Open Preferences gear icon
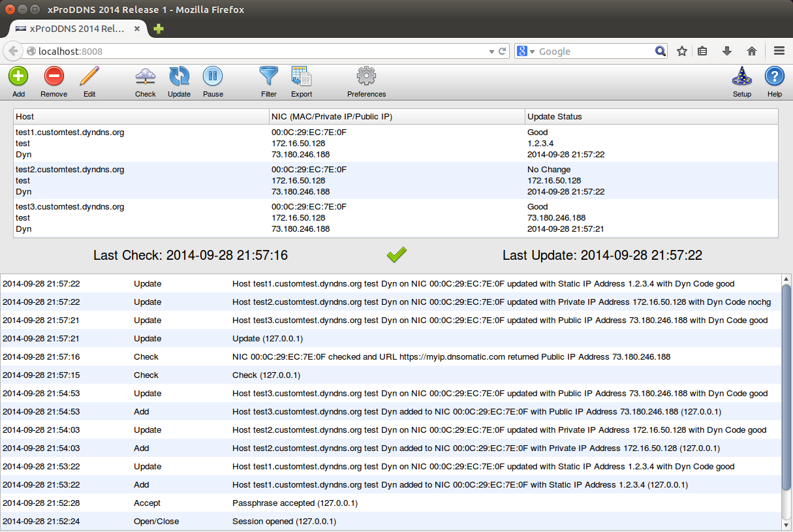 [366, 76]
